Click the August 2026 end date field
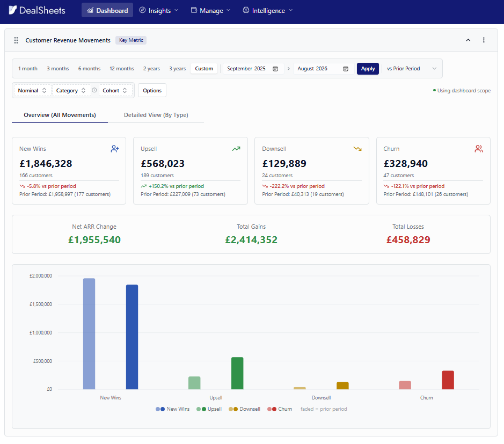The image size is (504, 444). [x=324, y=69]
